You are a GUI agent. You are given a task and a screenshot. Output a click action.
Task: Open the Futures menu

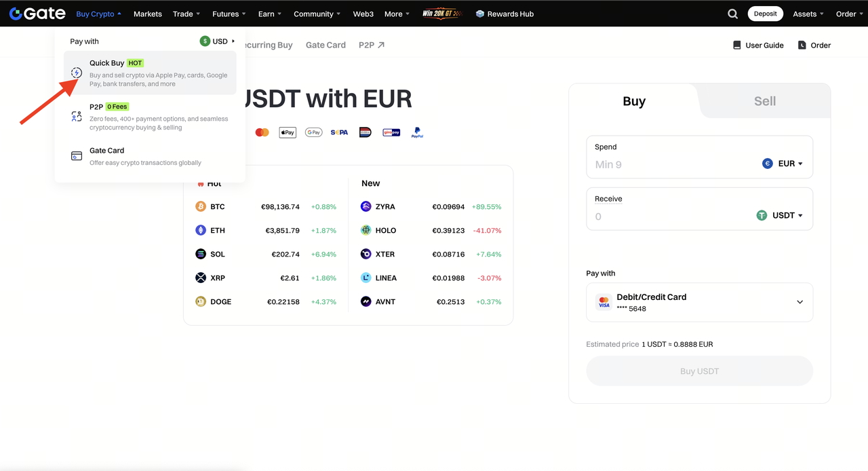click(229, 14)
